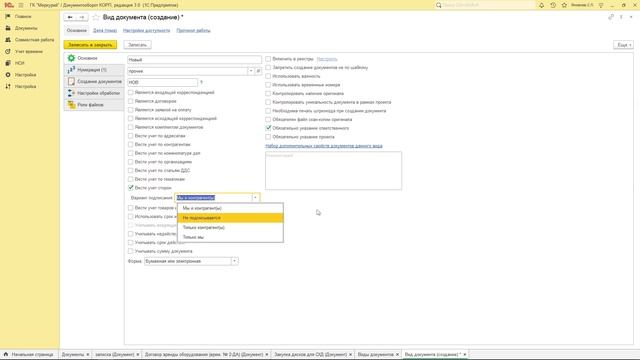Add the form to favorites via star

(x=96, y=17)
